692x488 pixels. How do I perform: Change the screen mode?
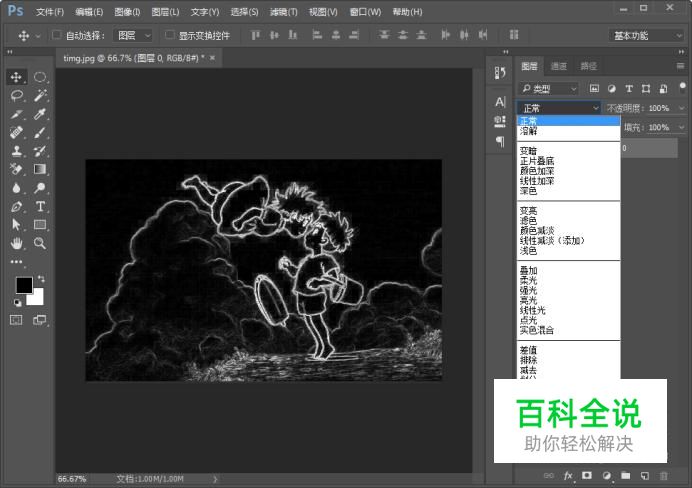point(40,320)
